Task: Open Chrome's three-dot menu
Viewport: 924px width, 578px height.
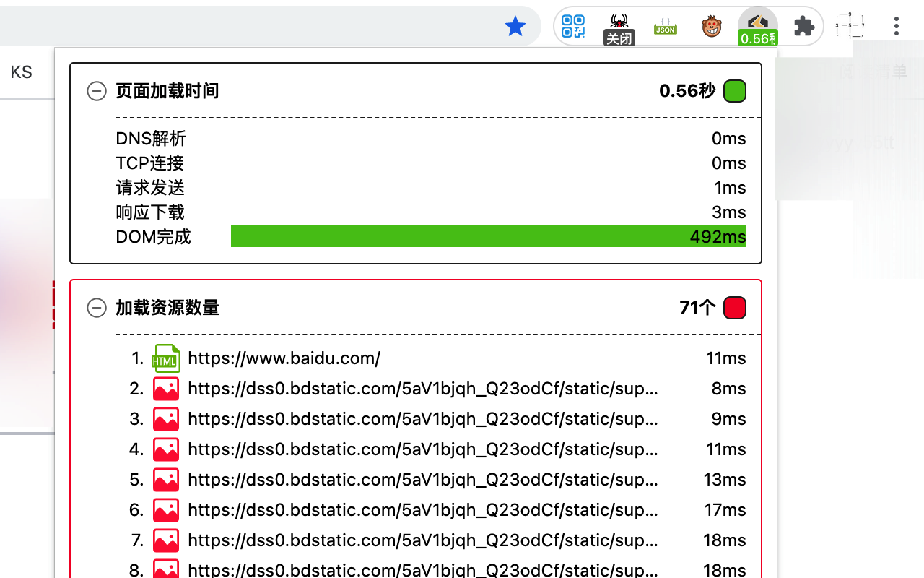Action: click(897, 27)
